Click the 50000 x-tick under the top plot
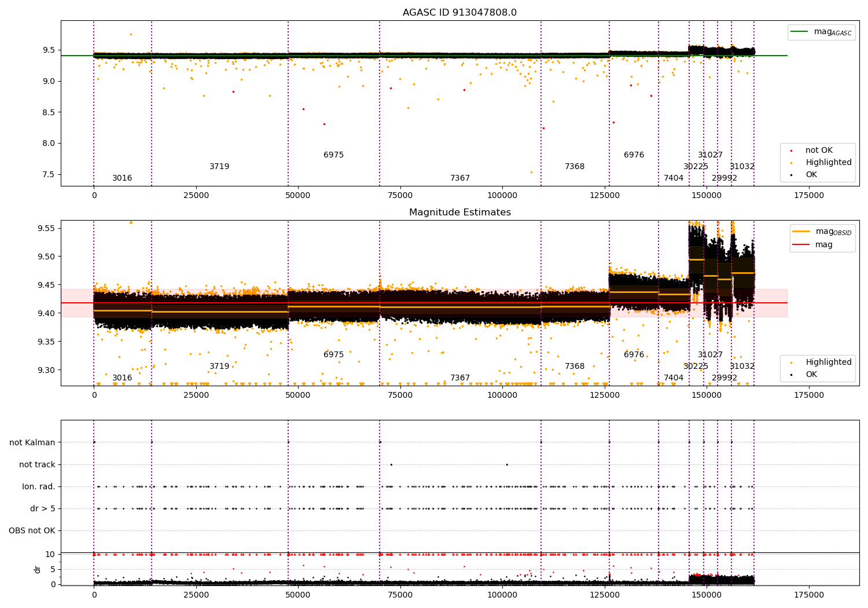This screenshot has width=868, height=608. tap(298, 196)
